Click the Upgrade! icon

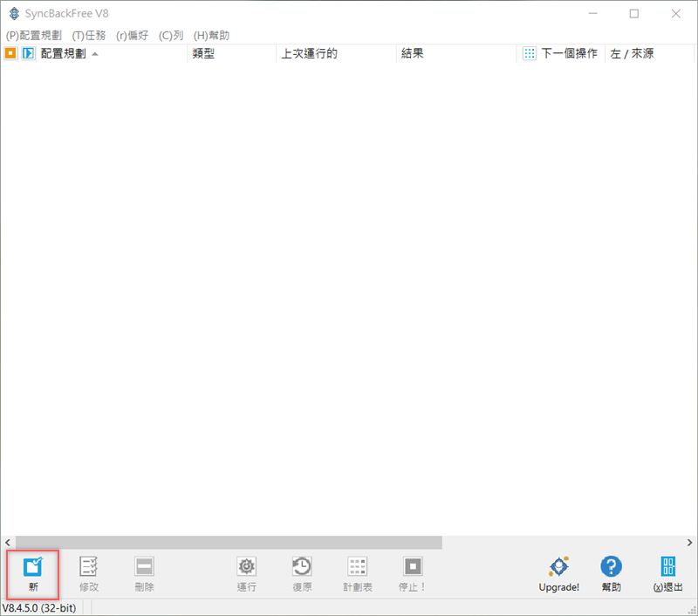[x=558, y=566]
